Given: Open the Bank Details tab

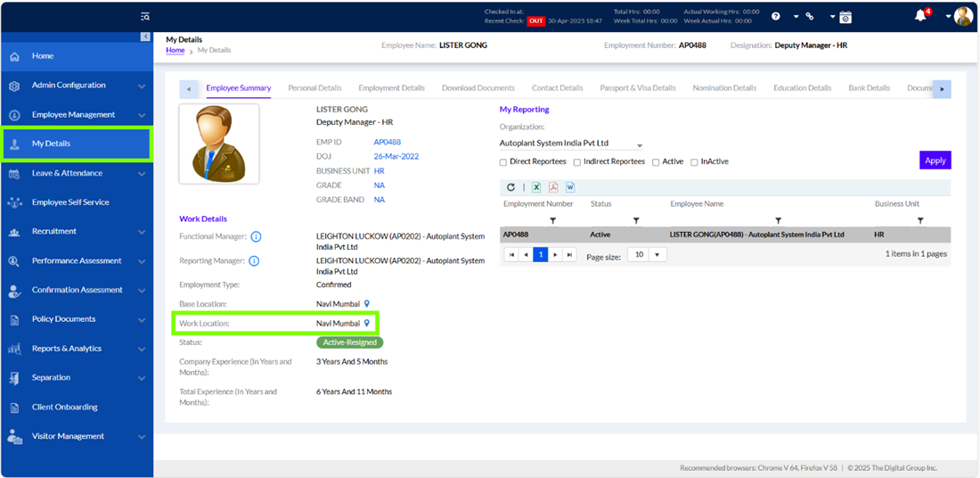Looking at the screenshot, I should [869, 88].
